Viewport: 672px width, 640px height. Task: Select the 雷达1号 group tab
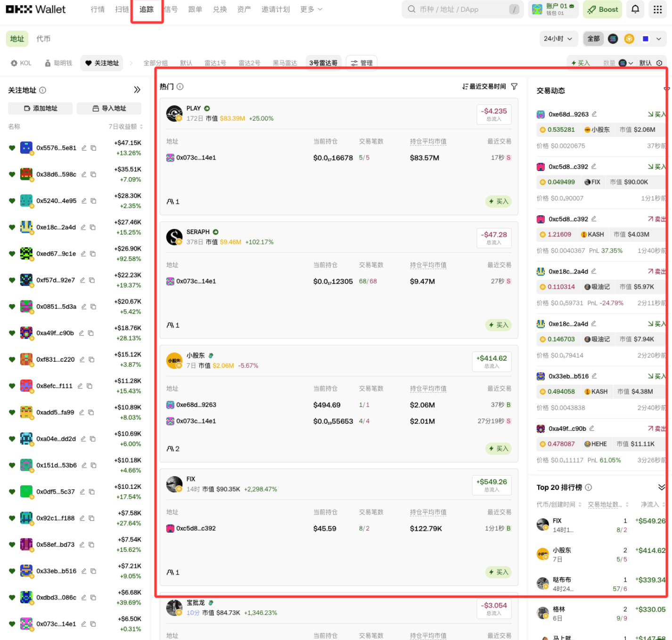click(x=215, y=63)
